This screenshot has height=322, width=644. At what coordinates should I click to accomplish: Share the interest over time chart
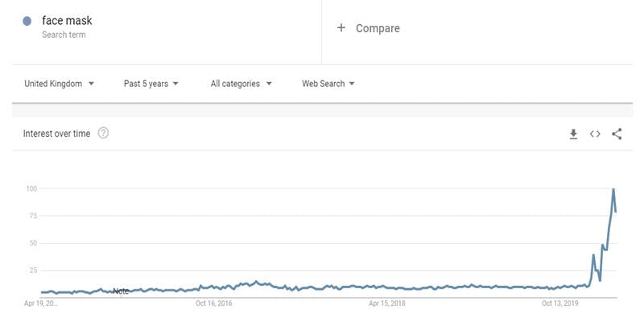617,134
